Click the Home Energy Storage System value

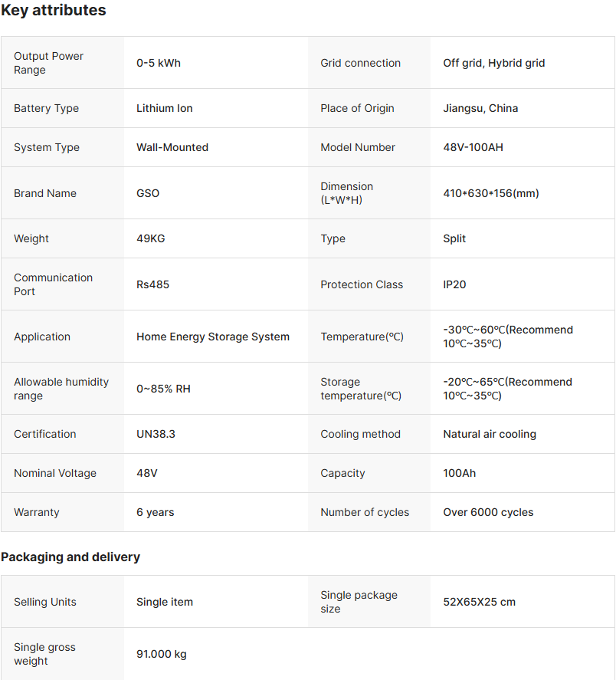pos(213,337)
